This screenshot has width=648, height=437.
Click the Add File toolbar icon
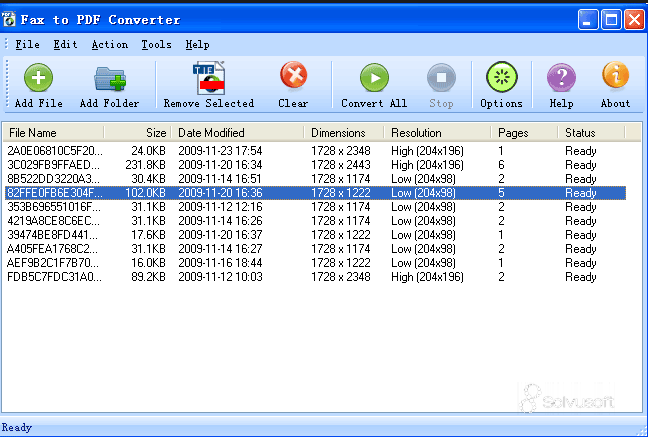38,77
